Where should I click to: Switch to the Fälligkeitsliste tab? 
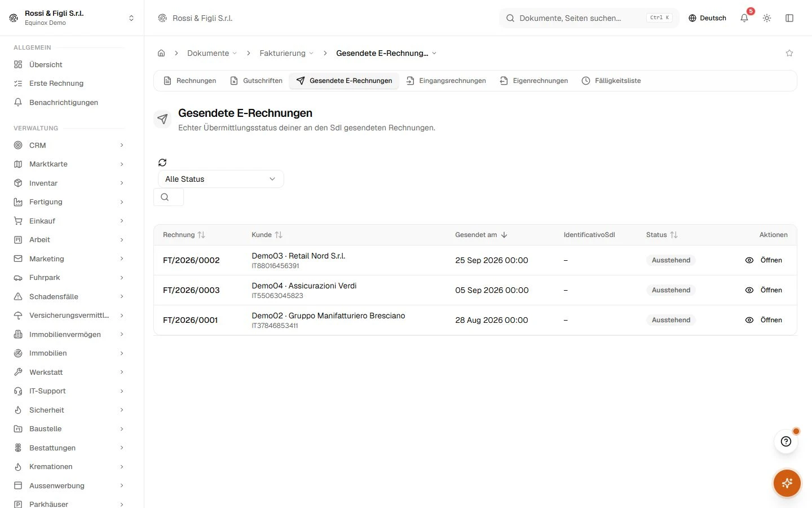tap(611, 81)
